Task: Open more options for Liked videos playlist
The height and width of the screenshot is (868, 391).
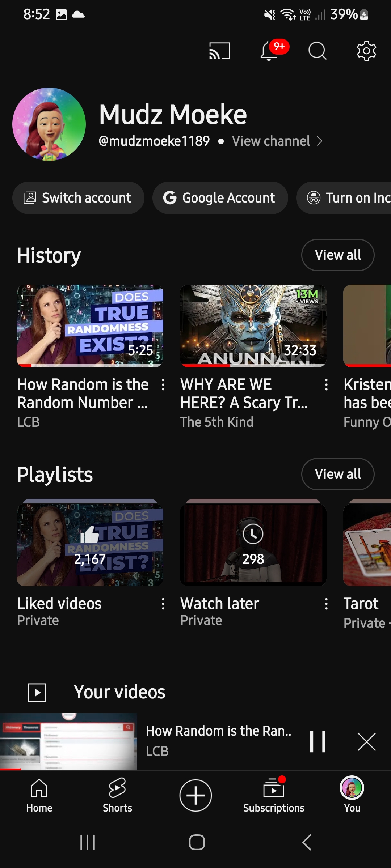Action: tap(163, 604)
